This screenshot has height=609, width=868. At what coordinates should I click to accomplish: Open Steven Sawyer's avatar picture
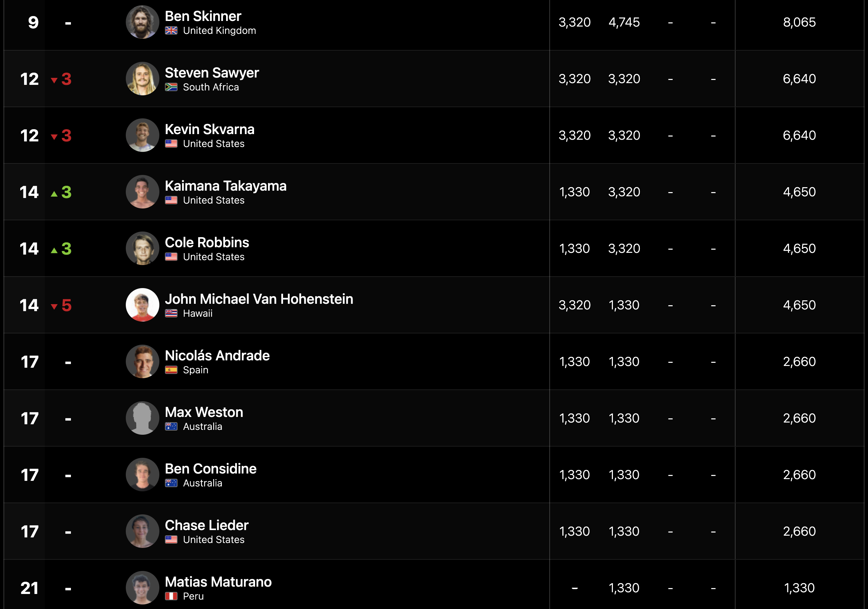(x=142, y=79)
